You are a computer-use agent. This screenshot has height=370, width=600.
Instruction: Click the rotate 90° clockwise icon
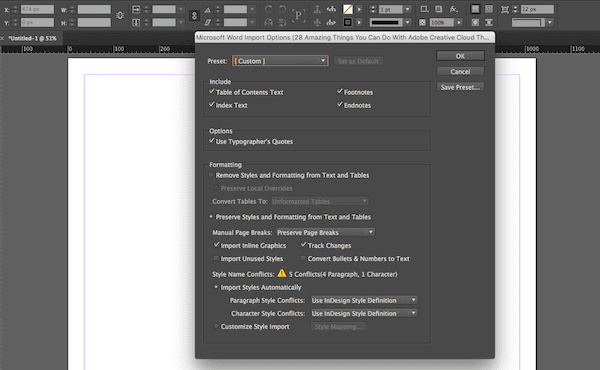269,9
